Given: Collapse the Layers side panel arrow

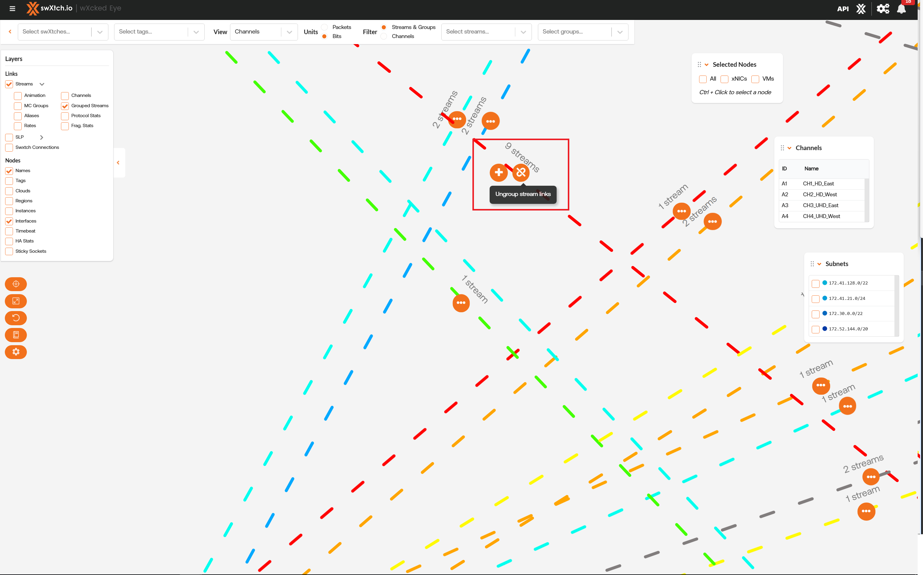Looking at the screenshot, I should pos(118,163).
